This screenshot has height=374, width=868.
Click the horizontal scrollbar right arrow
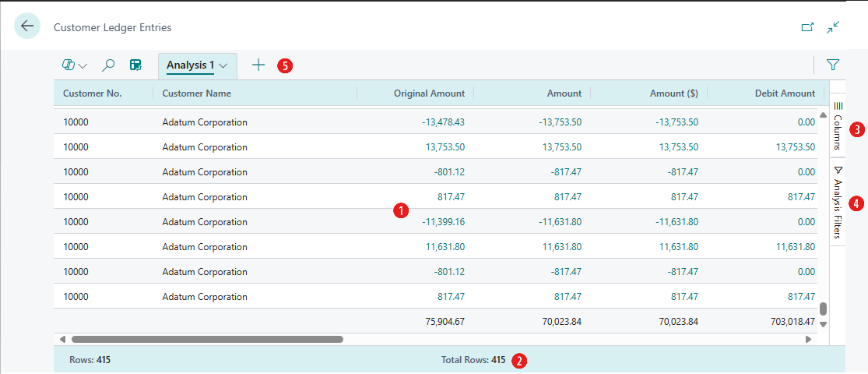[808, 340]
